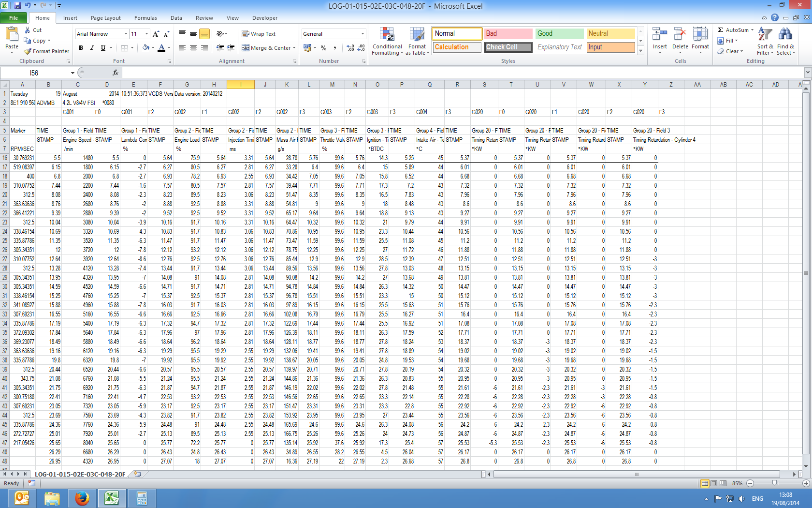The image size is (812, 508).
Task: Click the column I header
Action: 241,84
